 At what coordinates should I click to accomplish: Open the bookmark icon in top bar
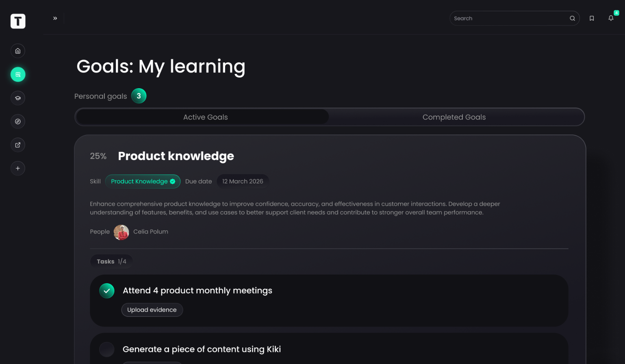(x=592, y=18)
